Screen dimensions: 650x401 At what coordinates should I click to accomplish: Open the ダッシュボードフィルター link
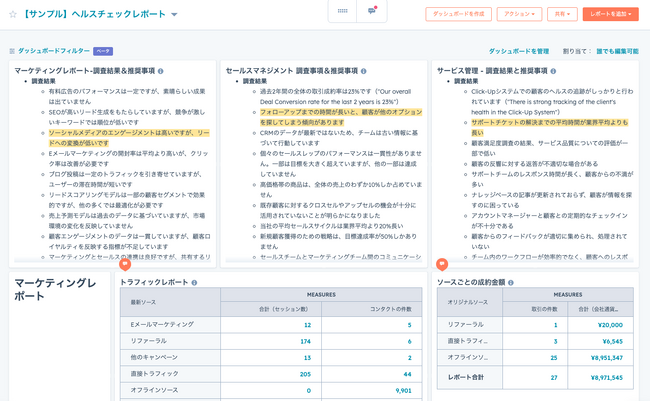54,51
